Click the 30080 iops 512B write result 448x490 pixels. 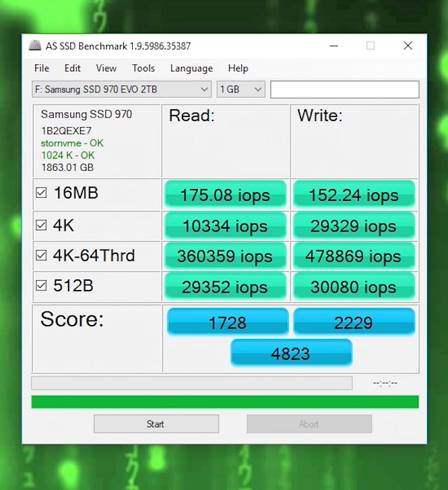tap(354, 286)
